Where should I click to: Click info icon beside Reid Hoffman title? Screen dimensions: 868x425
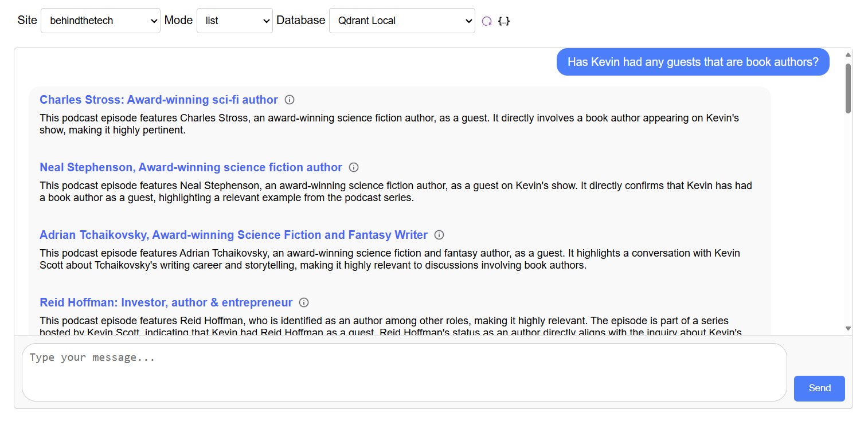[x=304, y=302]
